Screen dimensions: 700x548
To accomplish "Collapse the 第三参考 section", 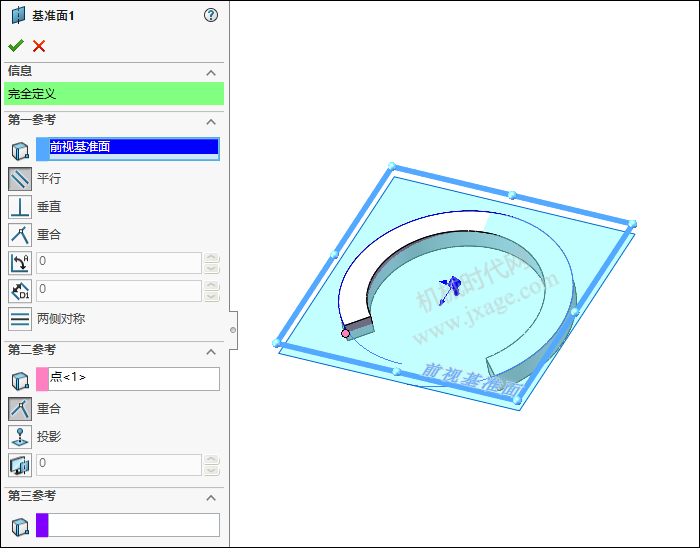I will click(211, 498).
